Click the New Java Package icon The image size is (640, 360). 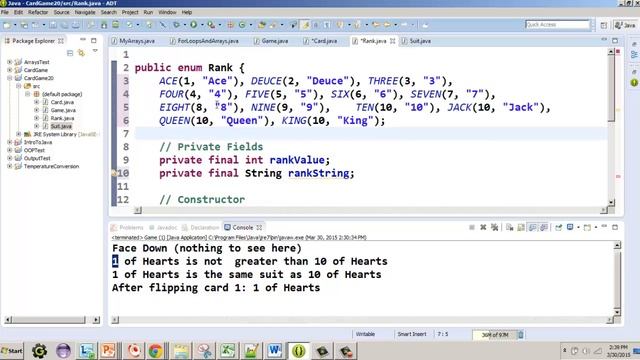pyautogui.click(x=231, y=25)
